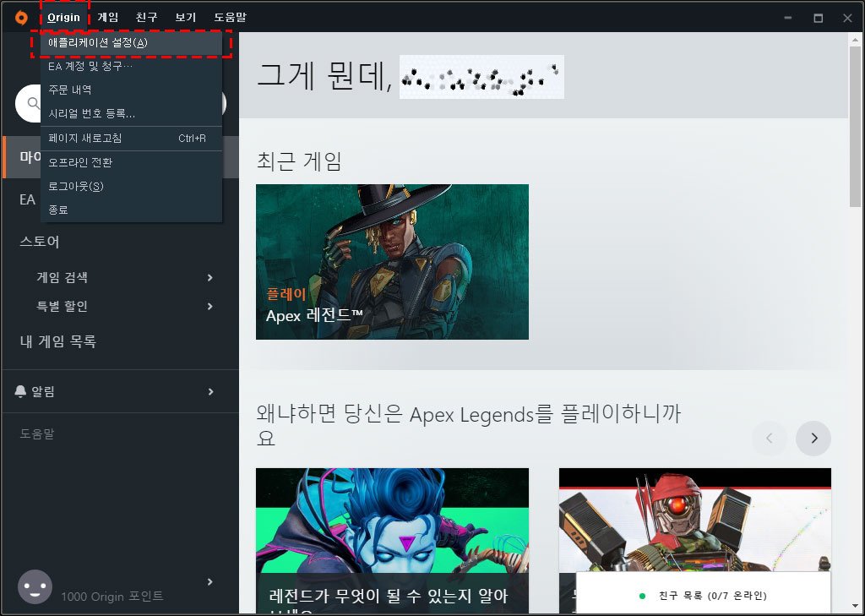865x616 pixels.
Task: Click the 알림 bell icon
Action: (x=20, y=391)
